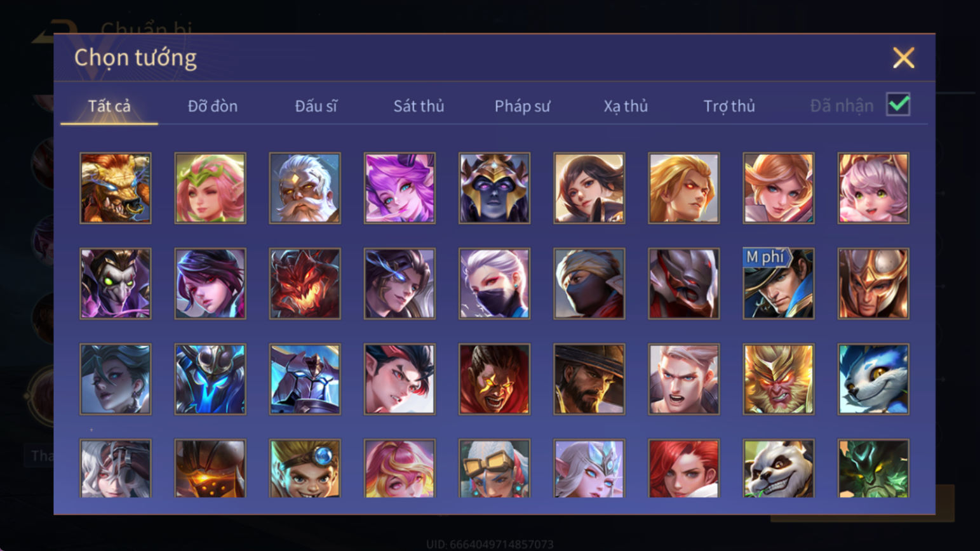Close the Chọn tướng dialog
Screen dimensions: 980x551
point(903,58)
